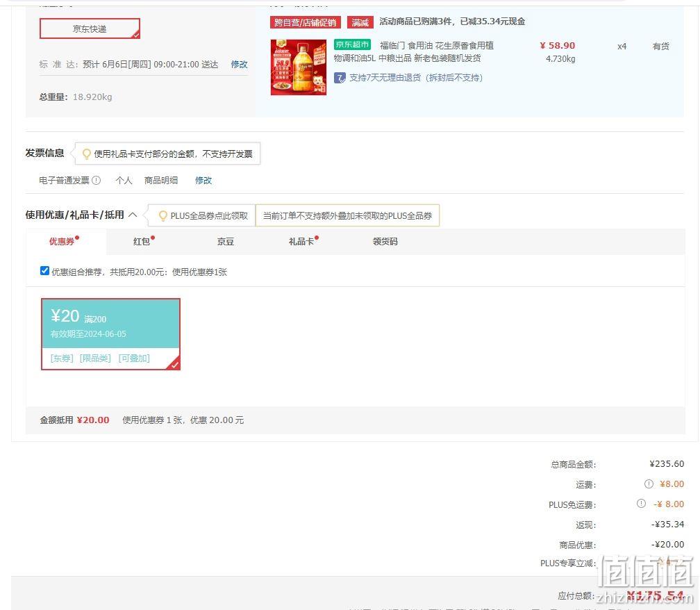The image size is (700, 610).
Task: Click the 商品明细 invoice content label
Action: [x=161, y=181]
